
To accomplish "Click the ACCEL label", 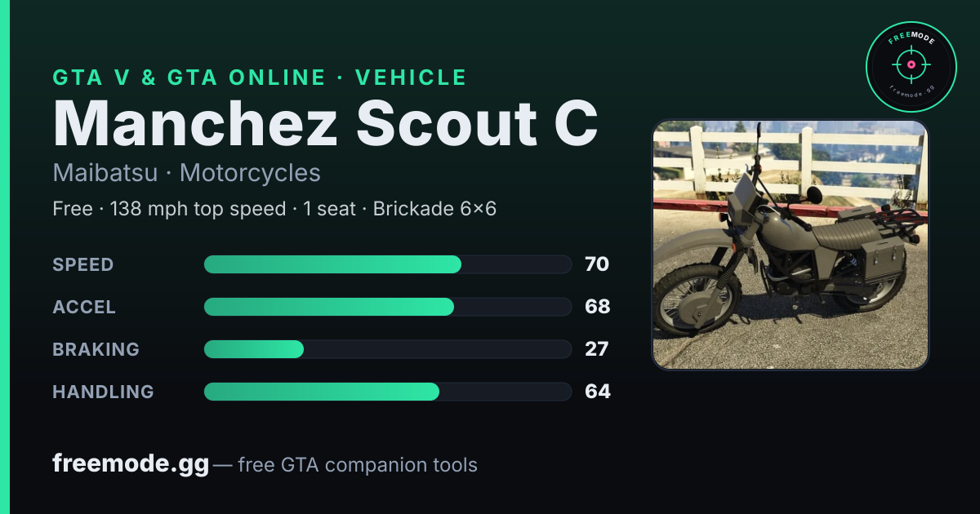I will point(84,307).
